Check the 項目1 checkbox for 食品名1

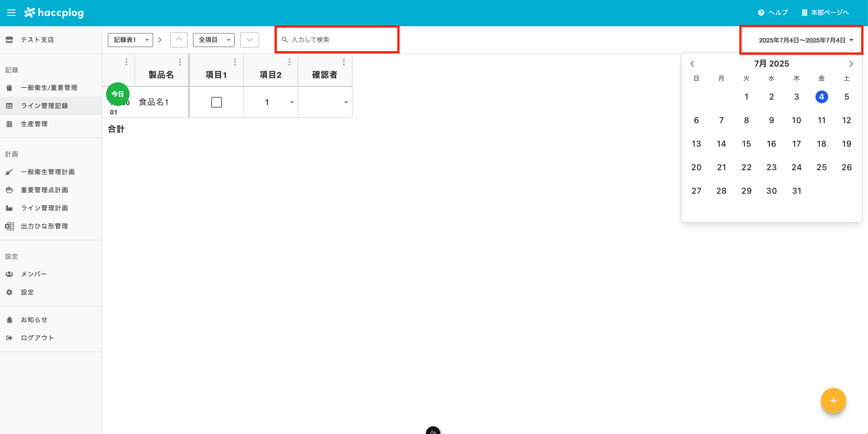coord(217,102)
